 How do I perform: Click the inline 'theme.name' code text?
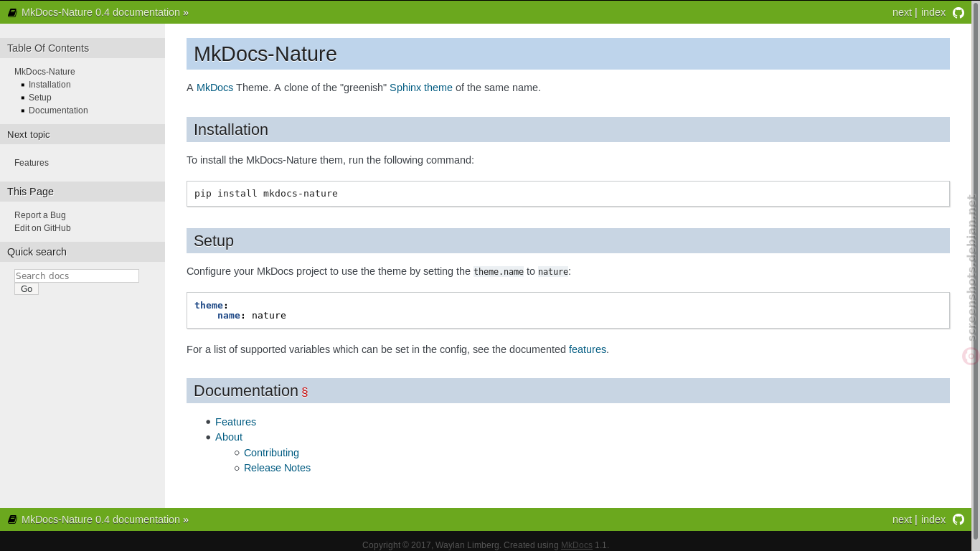pyautogui.click(x=499, y=272)
